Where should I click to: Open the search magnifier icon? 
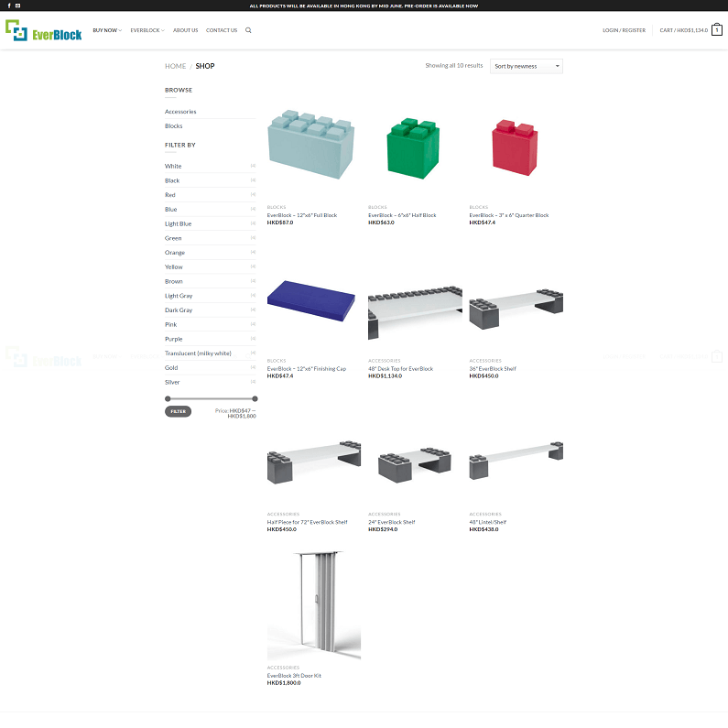[248, 30]
